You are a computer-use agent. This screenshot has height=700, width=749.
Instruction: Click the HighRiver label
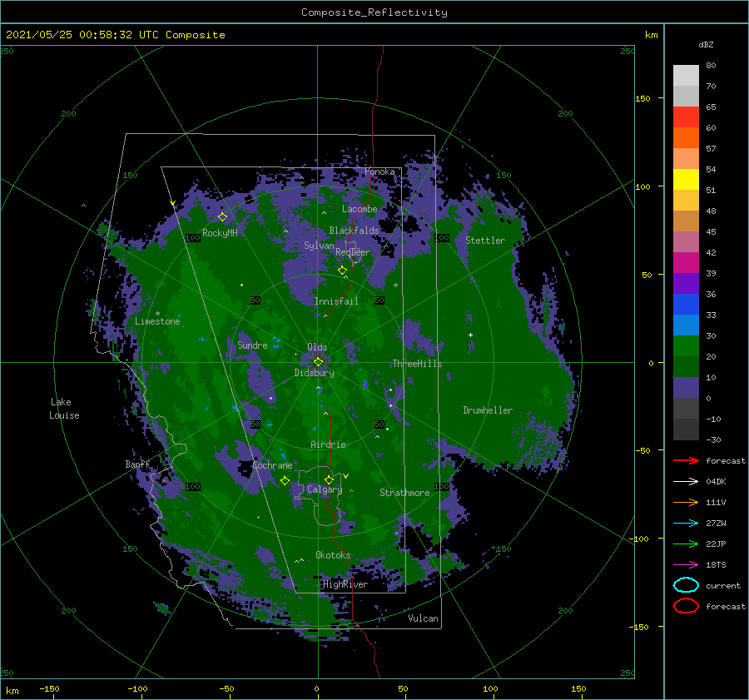click(x=345, y=584)
